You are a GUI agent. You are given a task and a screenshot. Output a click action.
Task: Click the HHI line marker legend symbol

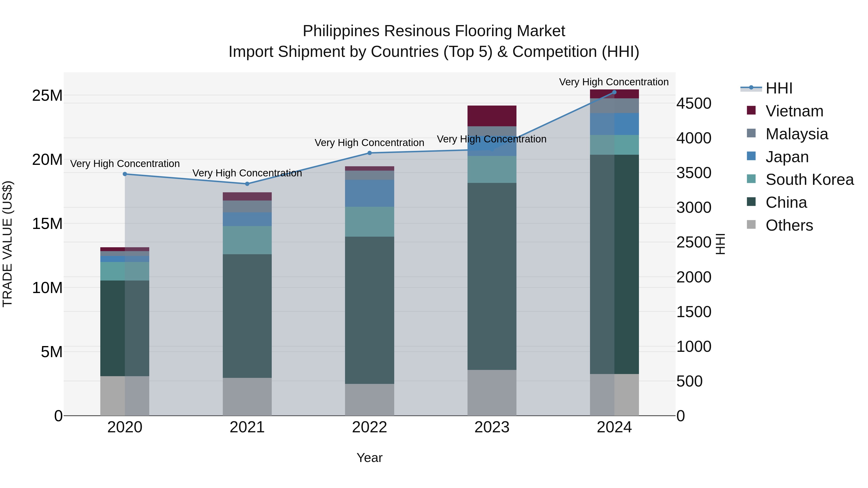(751, 88)
